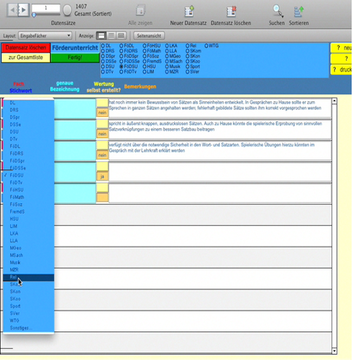Click the Alle zeigen toolbar icon
The height and width of the screenshot is (360, 360).
(x=140, y=11)
